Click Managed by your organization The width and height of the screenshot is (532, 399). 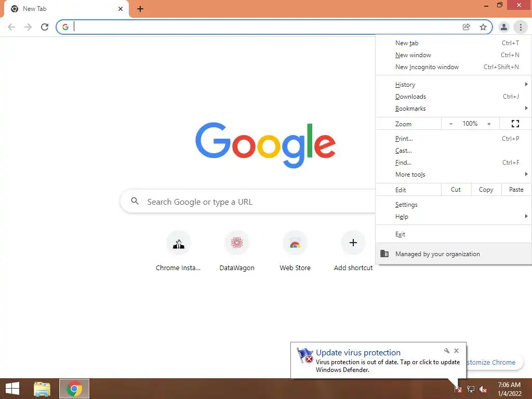click(454, 254)
